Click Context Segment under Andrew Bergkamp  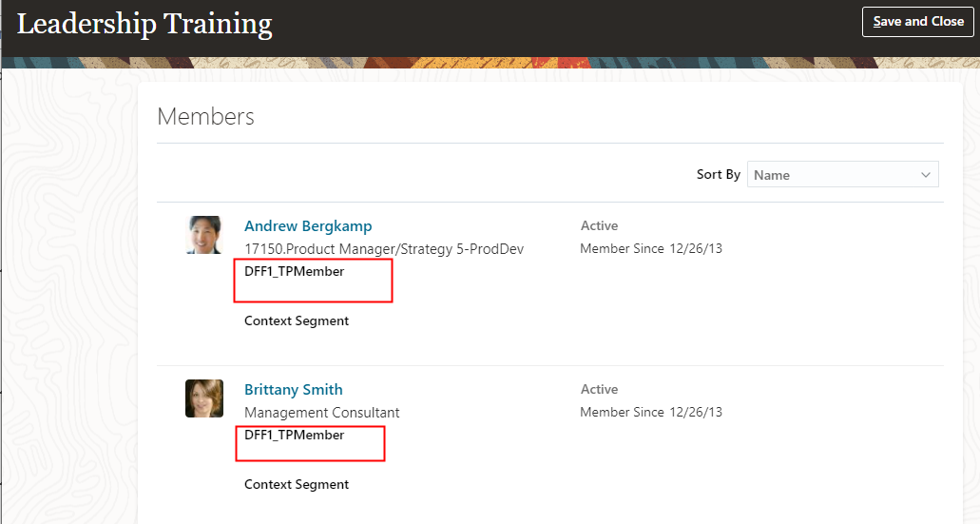[x=297, y=320]
